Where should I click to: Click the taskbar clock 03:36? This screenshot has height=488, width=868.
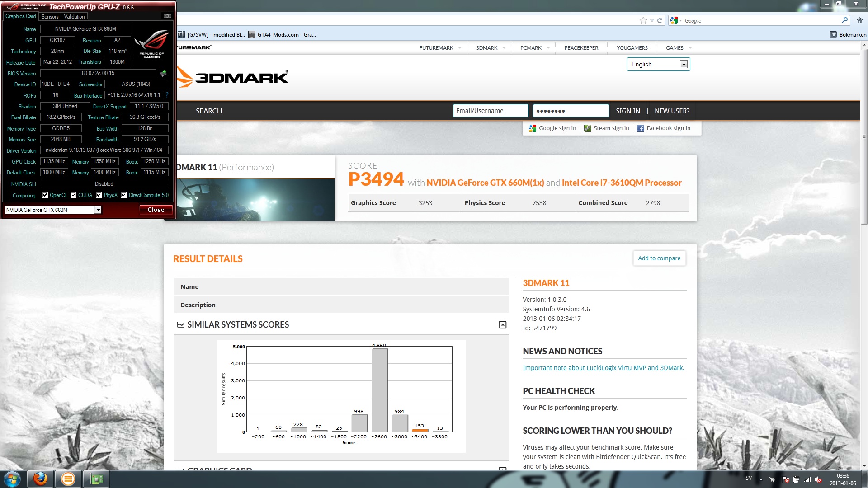pyautogui.click(x=843, y=479)
